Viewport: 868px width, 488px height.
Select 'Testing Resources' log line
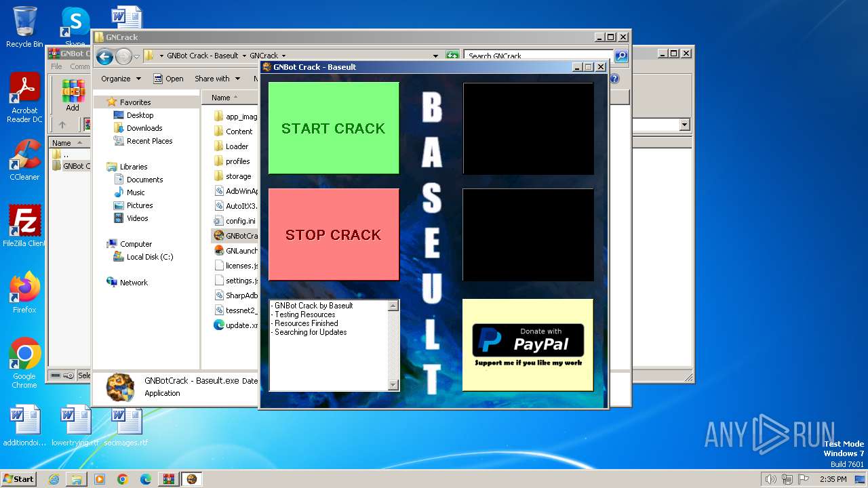click(x=304, y=314)
